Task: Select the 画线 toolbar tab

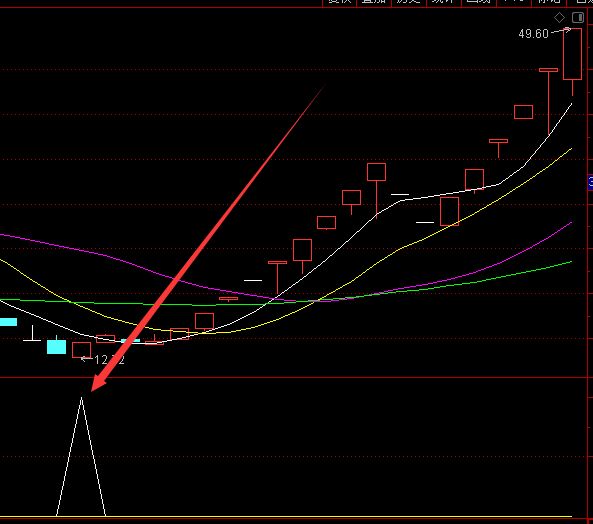Action: click(478, 2)
